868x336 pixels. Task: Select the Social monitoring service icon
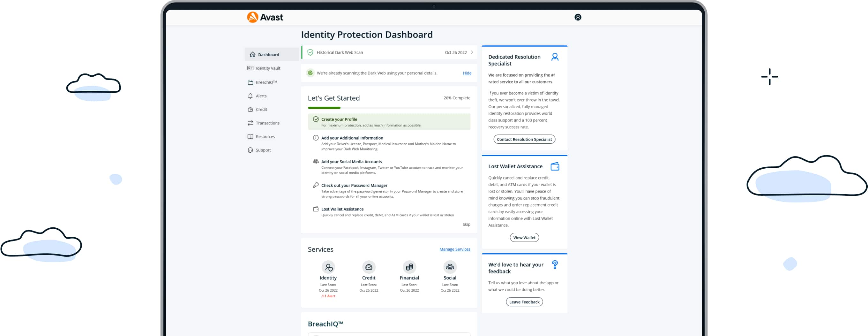[x=450, y=268]
